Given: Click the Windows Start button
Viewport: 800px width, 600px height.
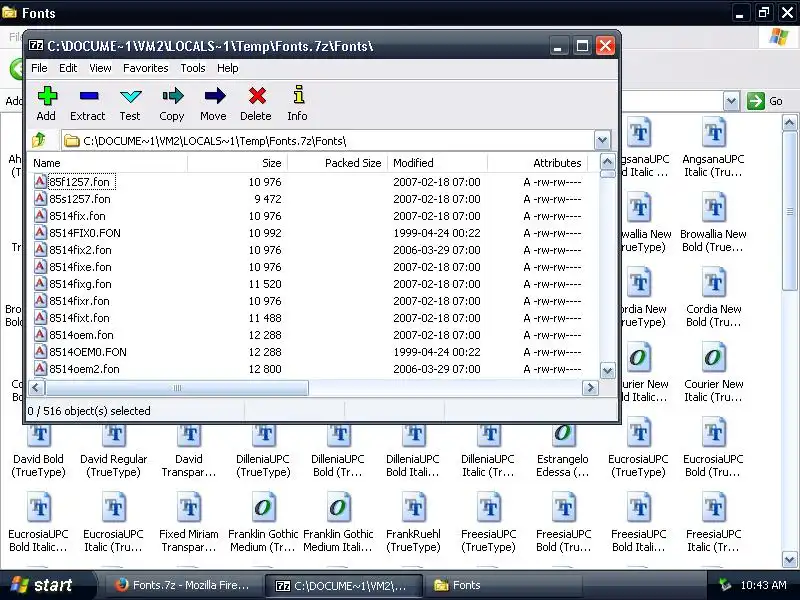Looking at the screenshot, I should pyautogui.click(x=47, y=585).
